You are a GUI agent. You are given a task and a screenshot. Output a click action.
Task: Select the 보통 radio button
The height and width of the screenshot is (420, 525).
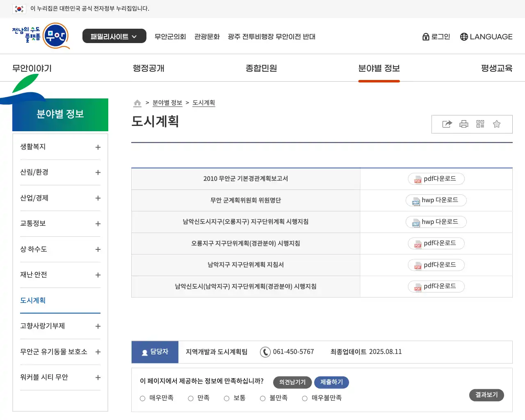click(226, 398)
